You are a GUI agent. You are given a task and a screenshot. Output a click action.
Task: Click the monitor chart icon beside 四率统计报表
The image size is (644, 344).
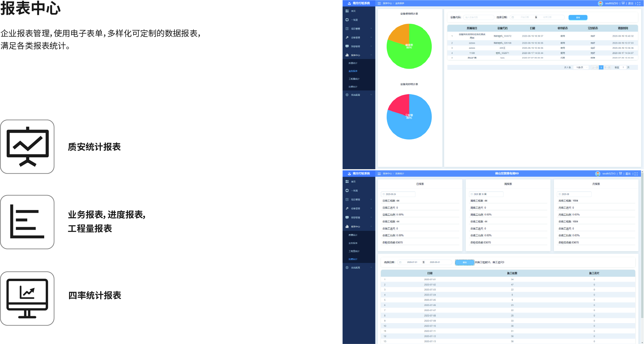tap(27, 298)
